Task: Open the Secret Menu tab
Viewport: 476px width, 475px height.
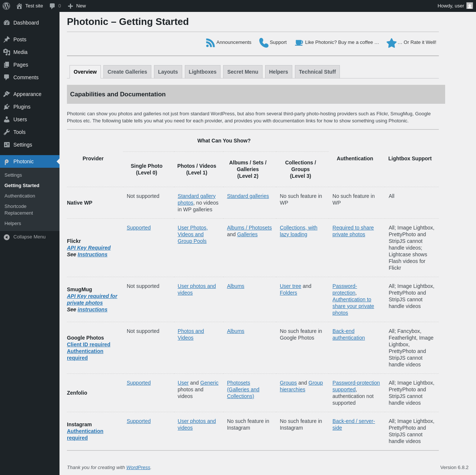Action: pyautogui.click(x=242, y=72)
